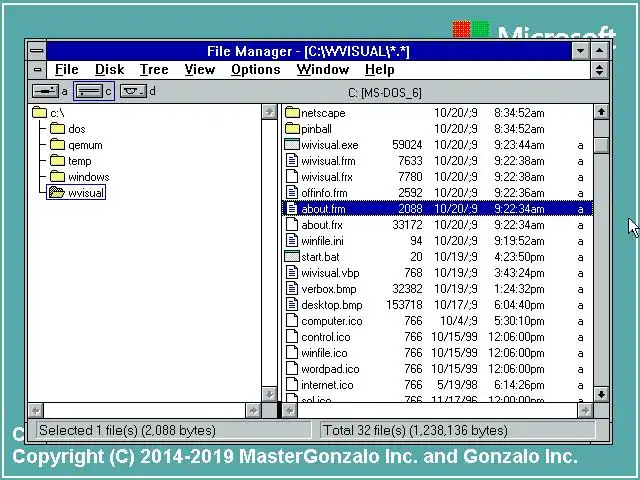
Task: Click the wivisual.frm document icon
Action: 291,160
